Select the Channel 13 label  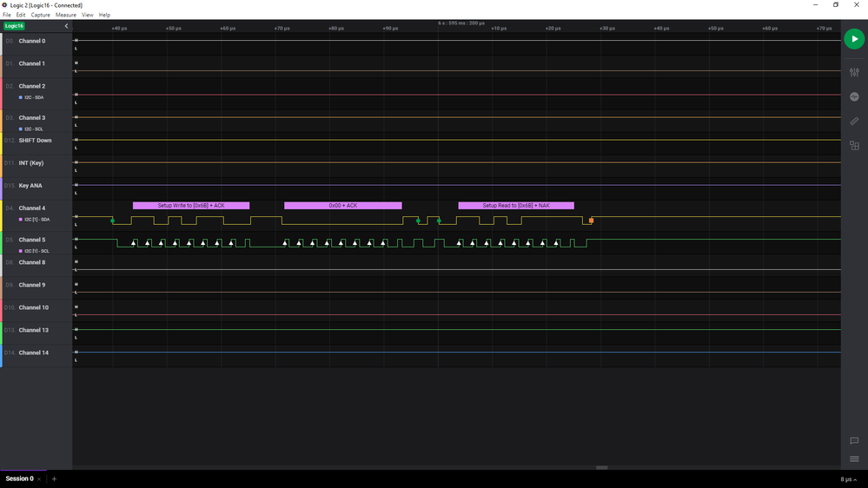point(34,330)
